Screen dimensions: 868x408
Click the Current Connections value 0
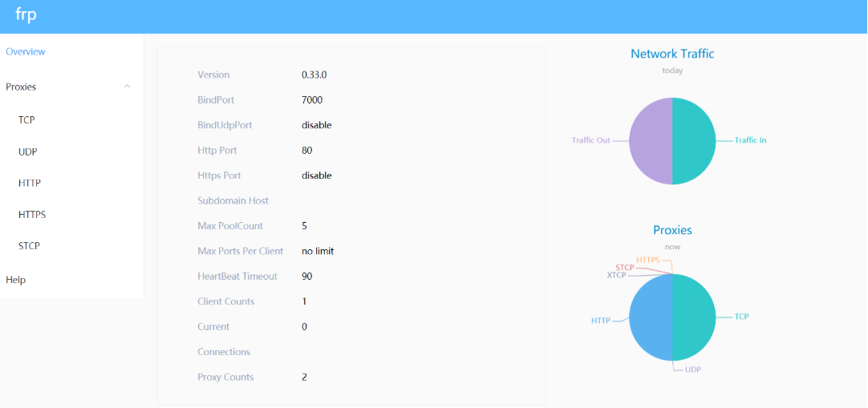[x=305, y=327]
